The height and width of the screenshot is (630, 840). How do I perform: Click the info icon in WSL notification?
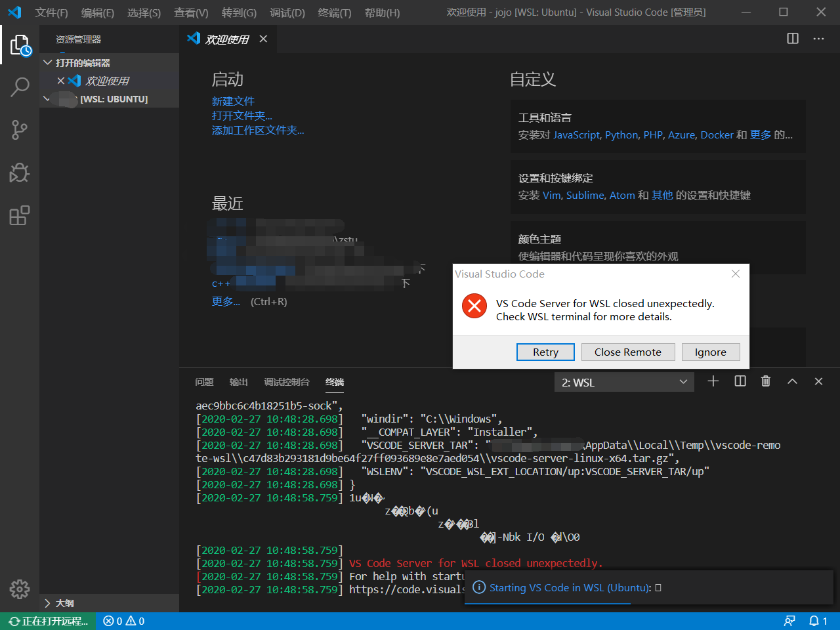479,587
